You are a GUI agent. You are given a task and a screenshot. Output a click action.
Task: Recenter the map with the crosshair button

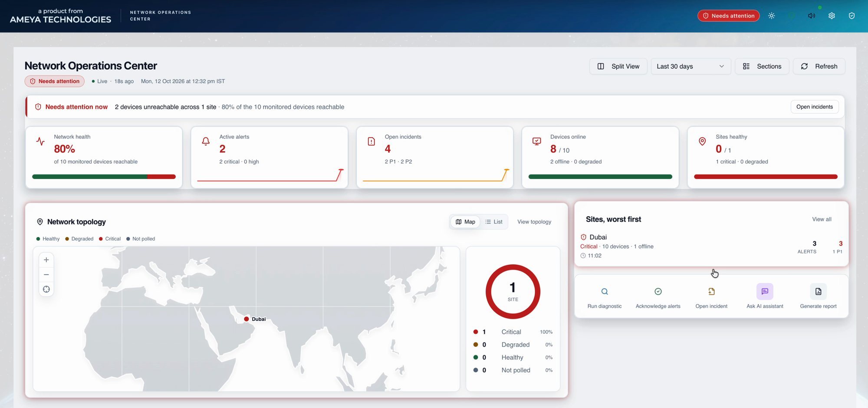click(x=46, y=290)
